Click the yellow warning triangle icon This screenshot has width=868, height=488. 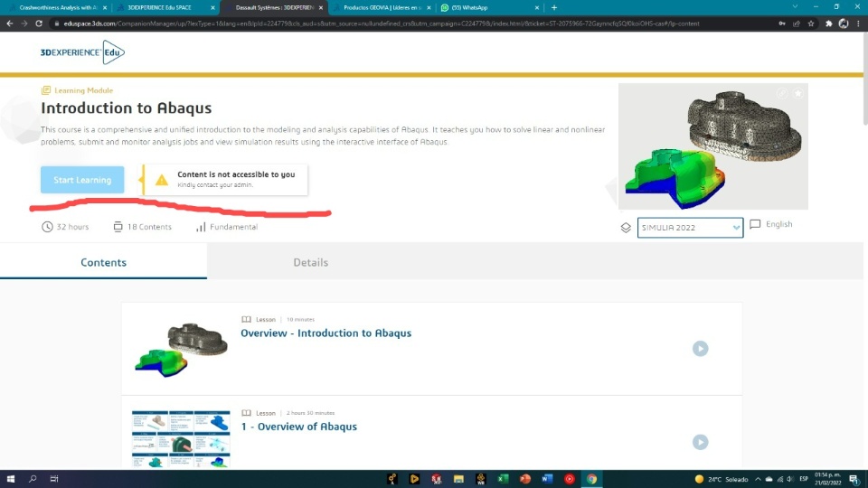(162, 180)
